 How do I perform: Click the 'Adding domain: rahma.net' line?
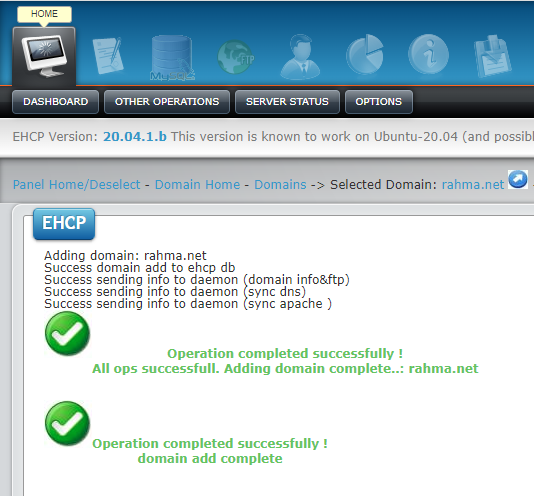coord(125,255)
